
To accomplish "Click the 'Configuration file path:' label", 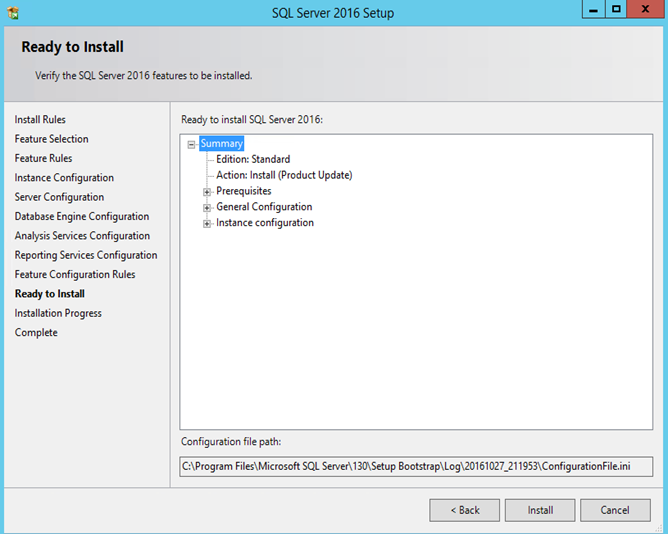I will pos(231,442).
